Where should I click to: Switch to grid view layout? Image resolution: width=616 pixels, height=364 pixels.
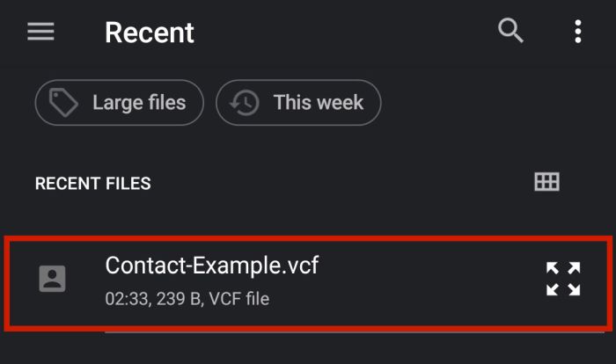[546, 182]
